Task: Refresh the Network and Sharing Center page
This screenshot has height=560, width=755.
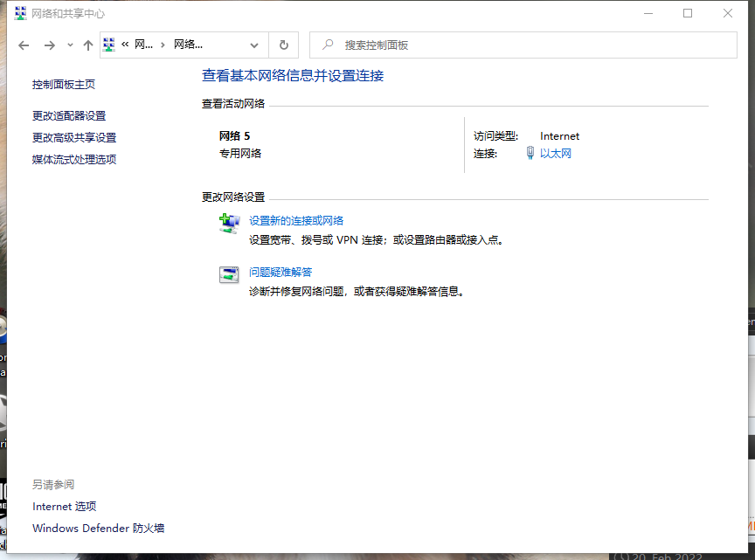Action: pyautogui.click(x=284, y=45)
